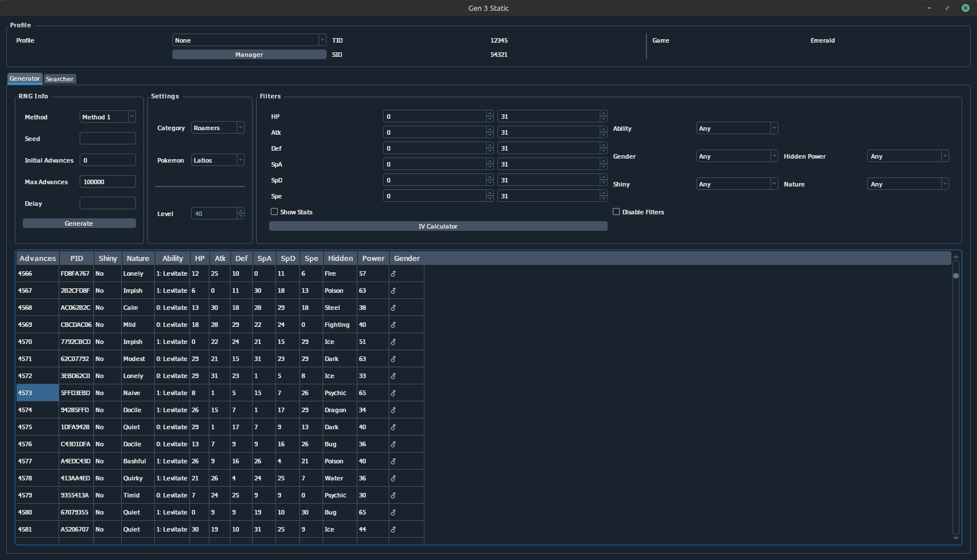This screenshot has height=560, width=977.
Task: Click the Manager button
Action: 249,55
